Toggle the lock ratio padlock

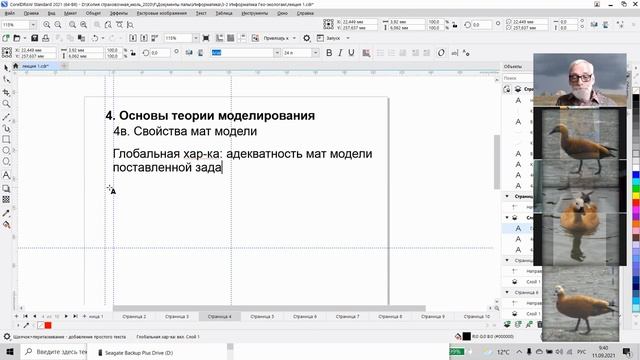(133, 53)
